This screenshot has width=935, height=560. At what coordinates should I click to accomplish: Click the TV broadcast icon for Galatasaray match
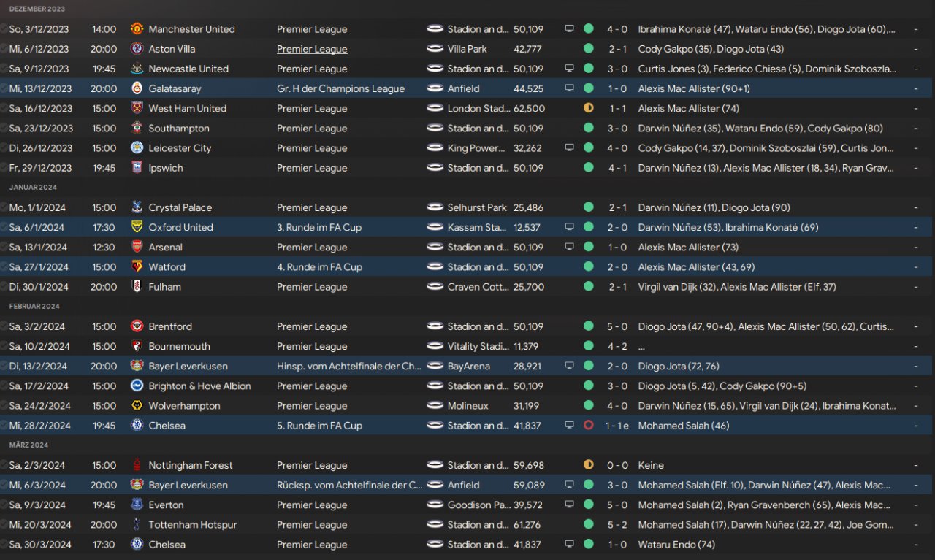tap(570, 88)
